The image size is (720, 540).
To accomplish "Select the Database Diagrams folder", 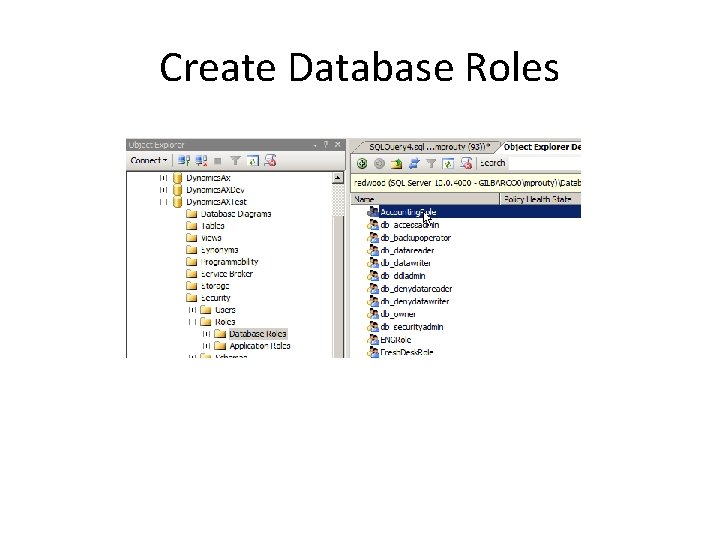I will tap(236, 214).
